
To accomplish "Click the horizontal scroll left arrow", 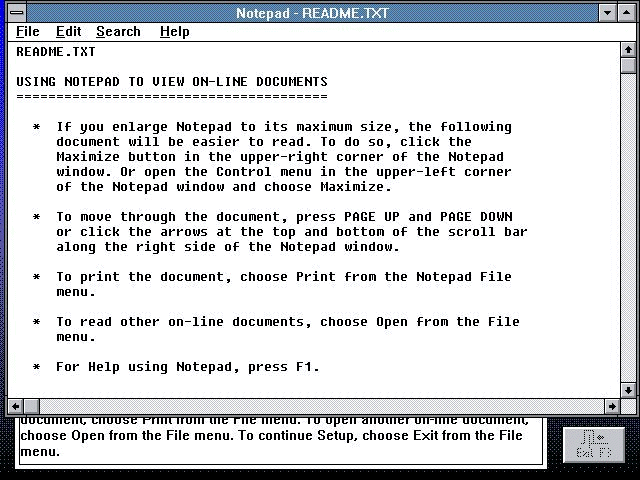I will pyautogui.click(x=16, y=406).
